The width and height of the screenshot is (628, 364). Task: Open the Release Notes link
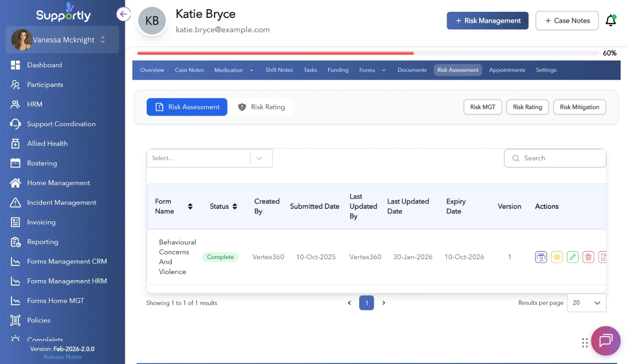coord(62,357)
